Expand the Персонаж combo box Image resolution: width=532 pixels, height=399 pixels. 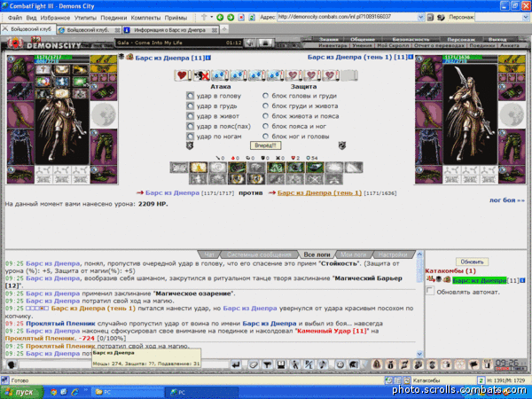point(525,17)
